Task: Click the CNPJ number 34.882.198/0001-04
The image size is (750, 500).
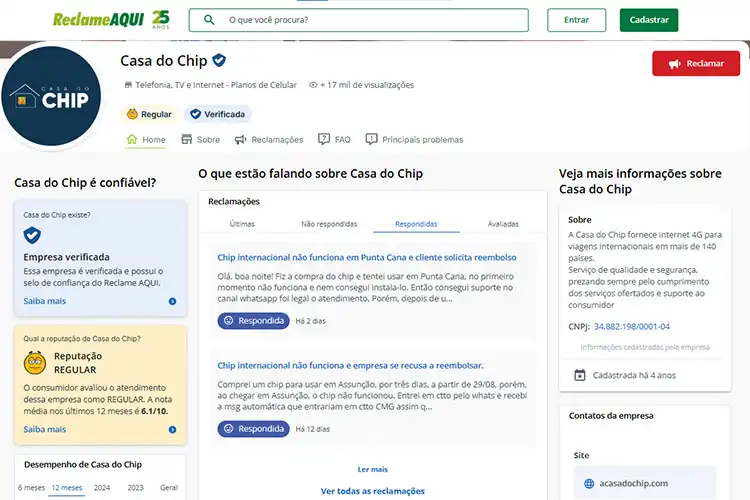Action: 632,326
